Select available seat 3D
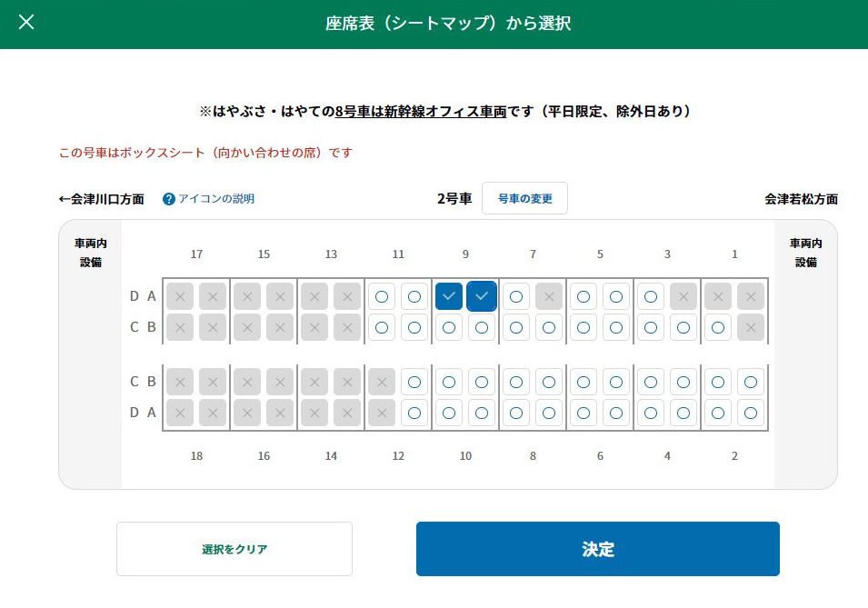The height and width of the screenshot is (608, 868). click(651, 296)
